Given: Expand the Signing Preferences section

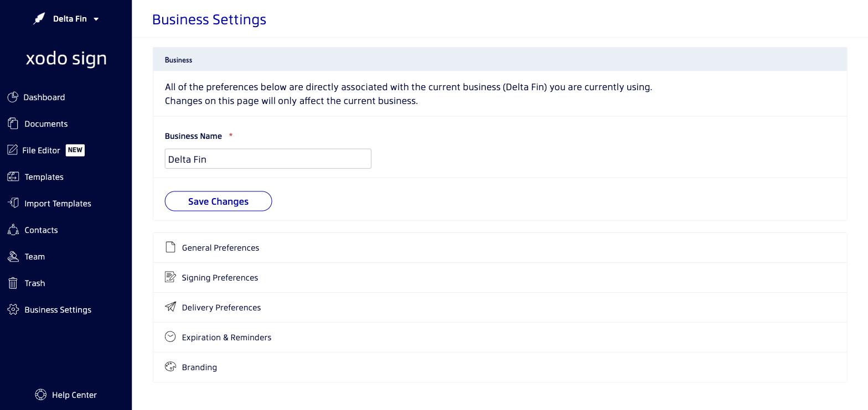Looking at the screenshot, I should click(500, 278).
